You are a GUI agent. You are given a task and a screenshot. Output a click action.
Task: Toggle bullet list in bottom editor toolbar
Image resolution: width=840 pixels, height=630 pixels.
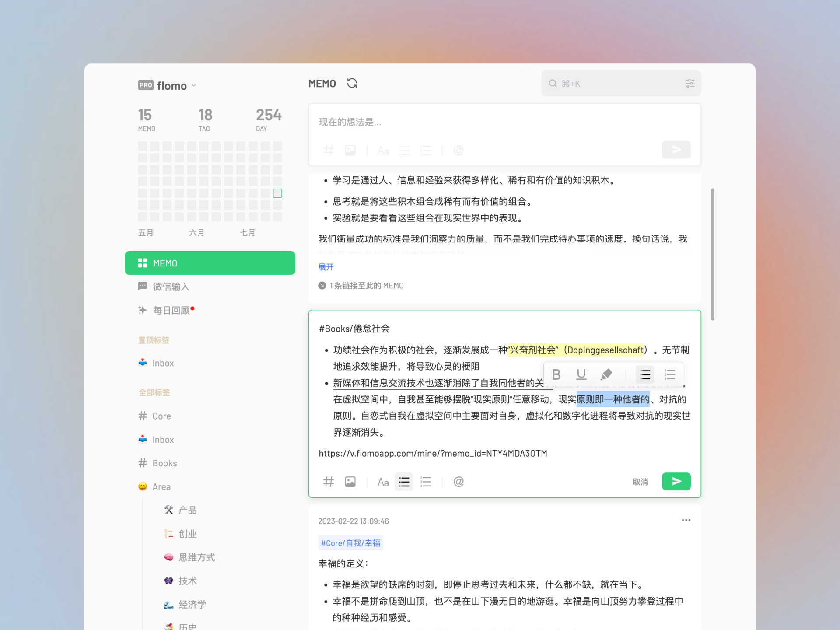pos(404,482)
